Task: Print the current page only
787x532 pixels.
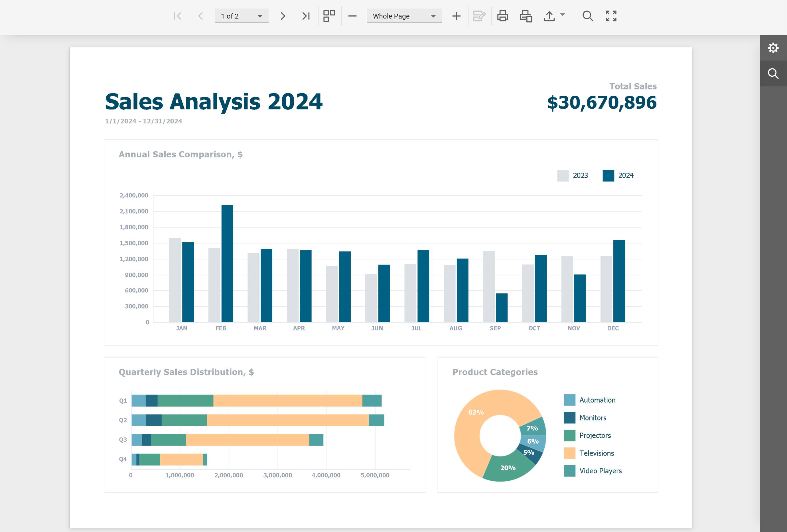Action: (x=526, y=16)
